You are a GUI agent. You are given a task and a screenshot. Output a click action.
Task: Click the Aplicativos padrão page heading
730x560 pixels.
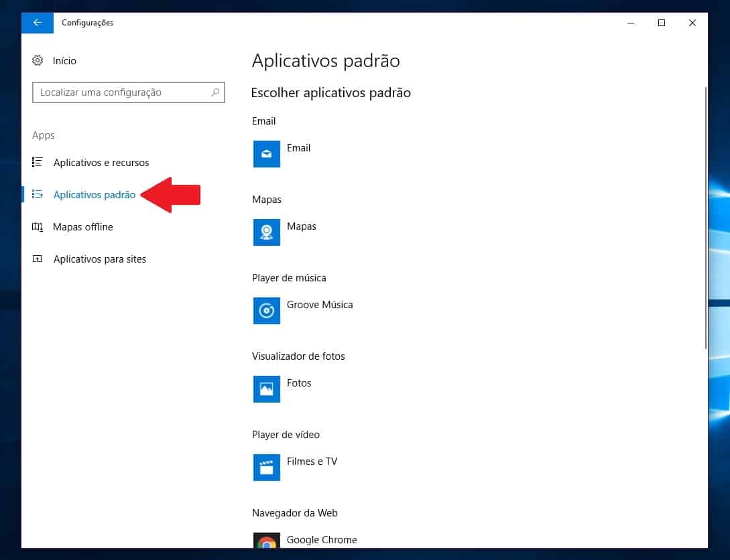click(x=326, y=61)
